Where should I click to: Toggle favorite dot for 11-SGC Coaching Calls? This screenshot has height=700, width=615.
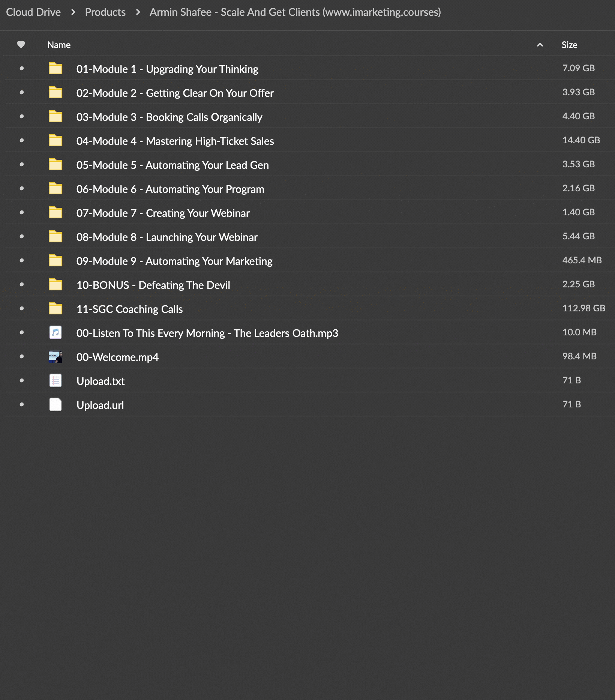pos(22,309)
